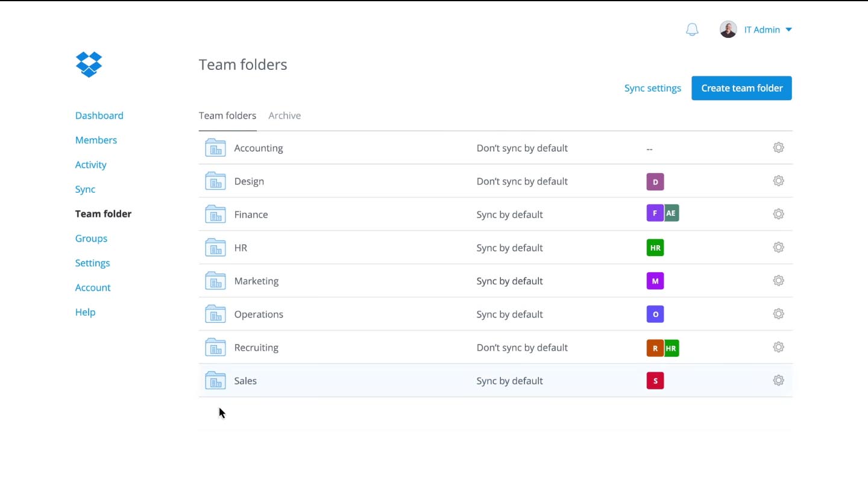This screenshot has width=868, height=488.
Task: Click the HR team folder icon
Action: coord(215,247)
